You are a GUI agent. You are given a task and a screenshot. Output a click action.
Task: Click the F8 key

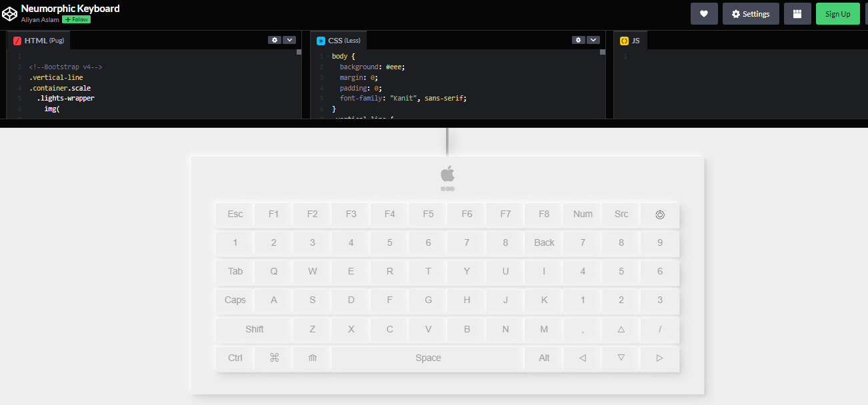[544, 214]
